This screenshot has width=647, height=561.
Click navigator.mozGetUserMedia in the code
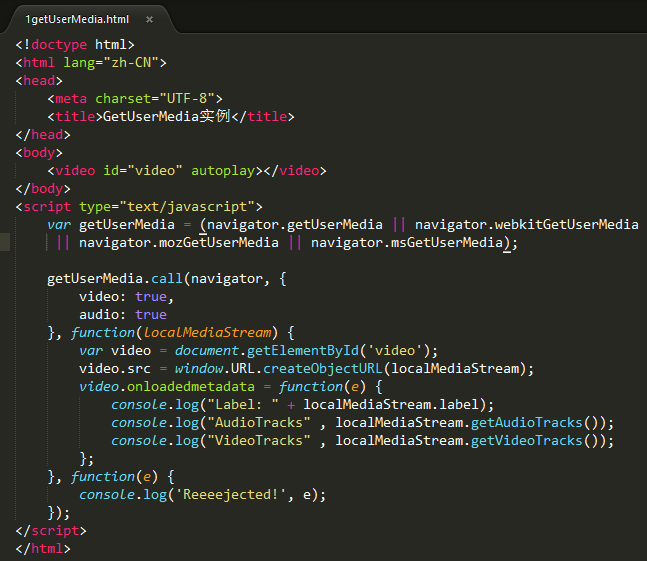point(179,243)
